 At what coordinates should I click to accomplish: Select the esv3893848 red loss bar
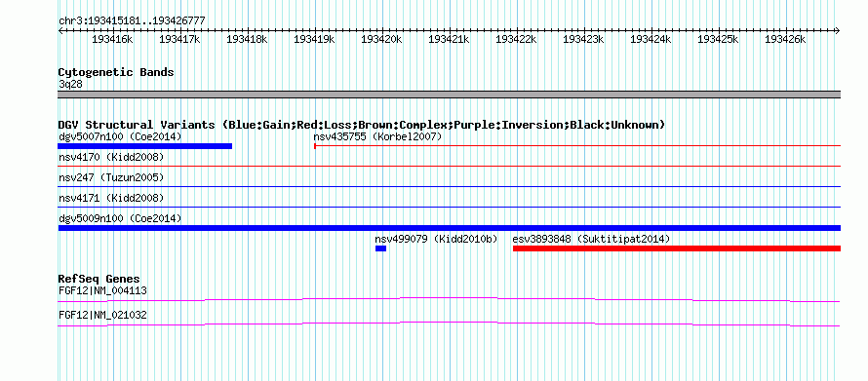tap(677, 248)
